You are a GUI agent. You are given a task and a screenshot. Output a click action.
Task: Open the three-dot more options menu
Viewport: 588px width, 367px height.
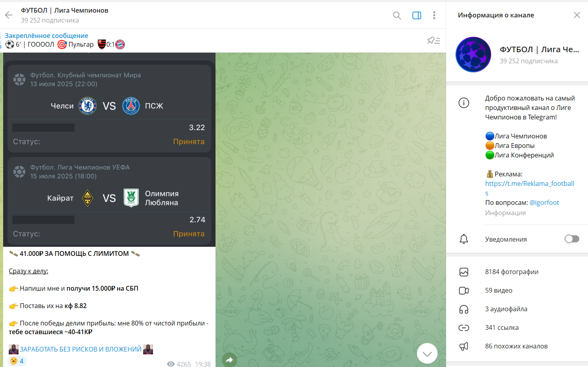434,15
